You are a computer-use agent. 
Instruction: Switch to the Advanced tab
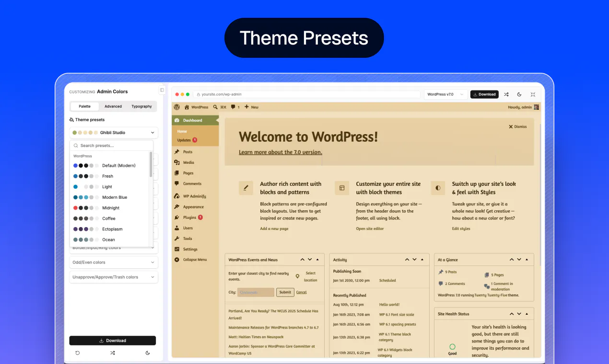point(113,106)
